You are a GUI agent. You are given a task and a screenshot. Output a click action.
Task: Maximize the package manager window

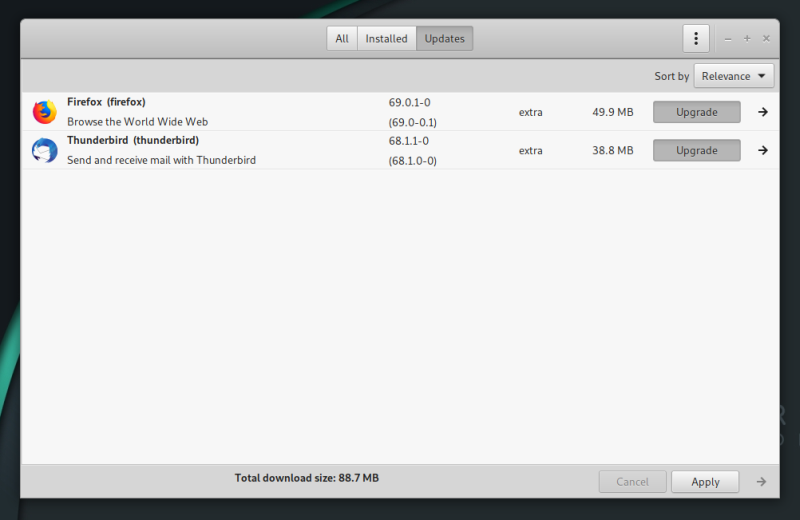747,39
